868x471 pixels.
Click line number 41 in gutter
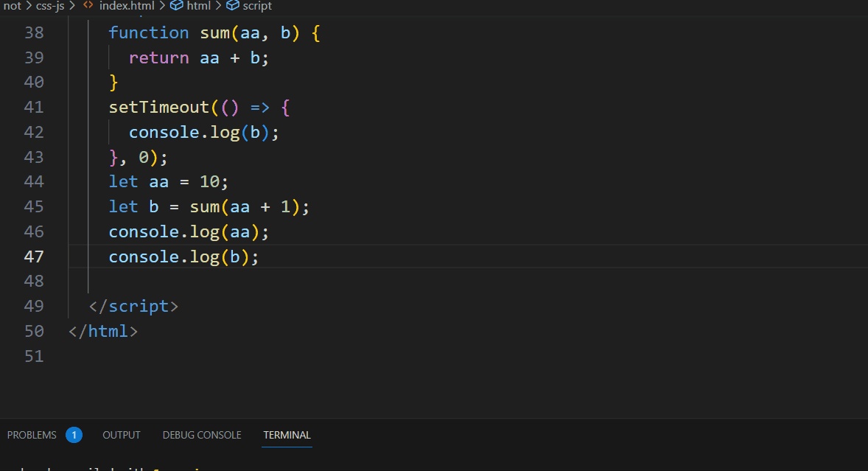pos(34,107)
